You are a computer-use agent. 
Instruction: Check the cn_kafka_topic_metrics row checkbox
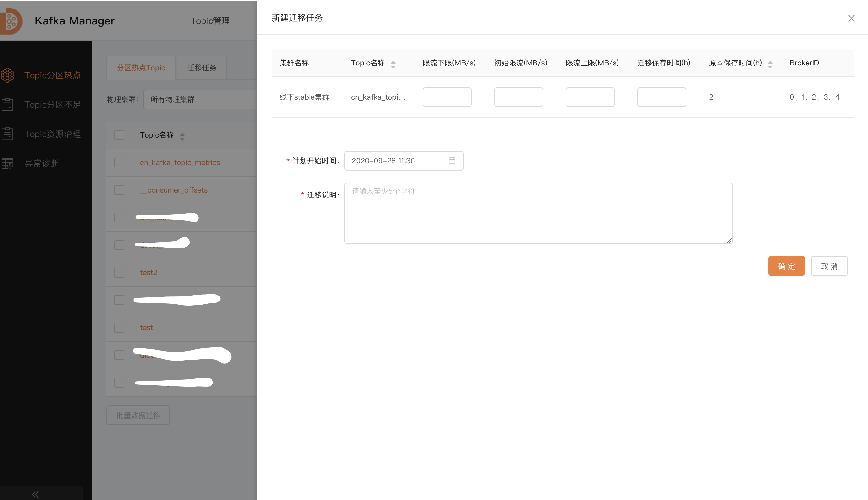click(119, 162)
